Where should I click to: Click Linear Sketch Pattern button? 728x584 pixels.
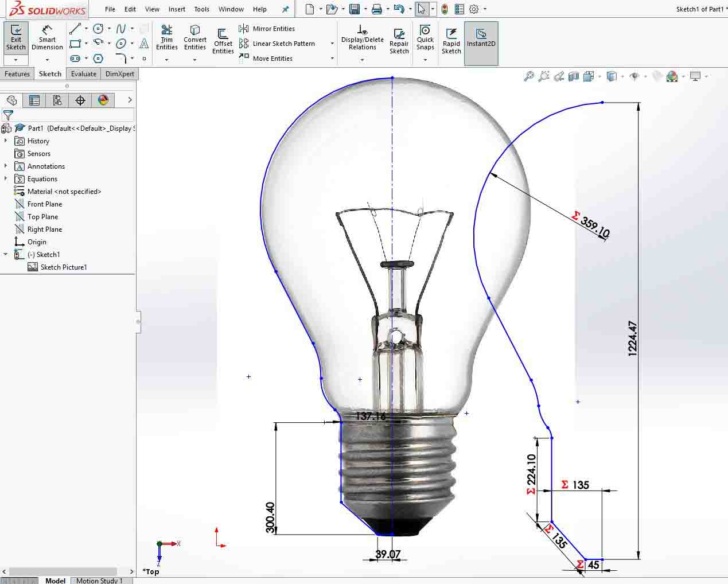point(277,44)
